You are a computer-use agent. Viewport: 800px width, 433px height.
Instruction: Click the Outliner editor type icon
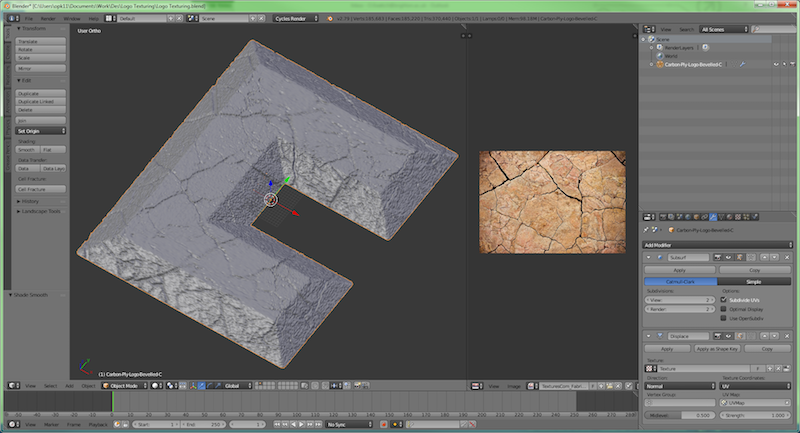tap(648, 30)
